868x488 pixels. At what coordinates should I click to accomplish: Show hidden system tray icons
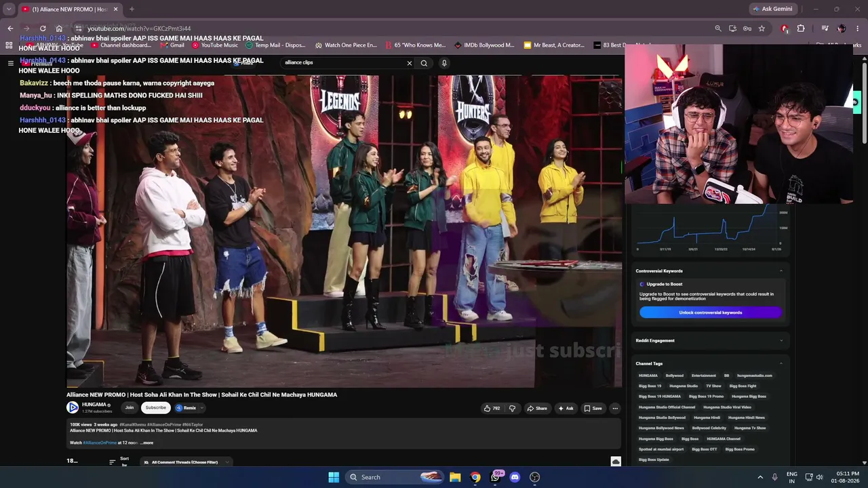point(760,477)
